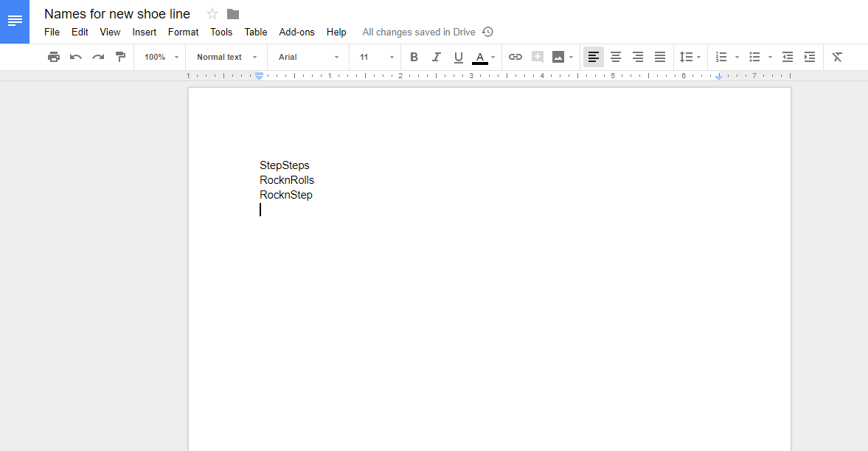Click the document title field
This screenshot has width=868, height=451.
point(117,13)
